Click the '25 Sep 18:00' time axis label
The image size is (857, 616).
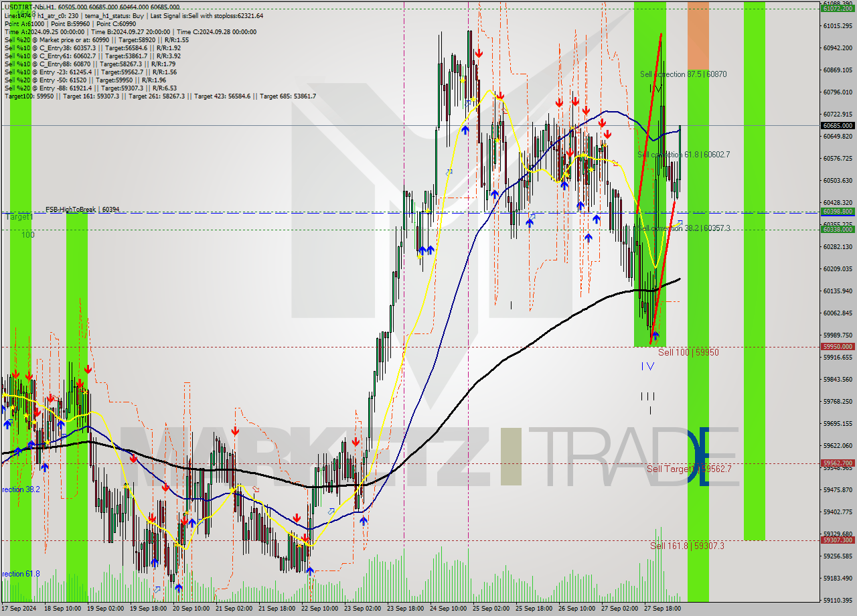tap(534, 609)
